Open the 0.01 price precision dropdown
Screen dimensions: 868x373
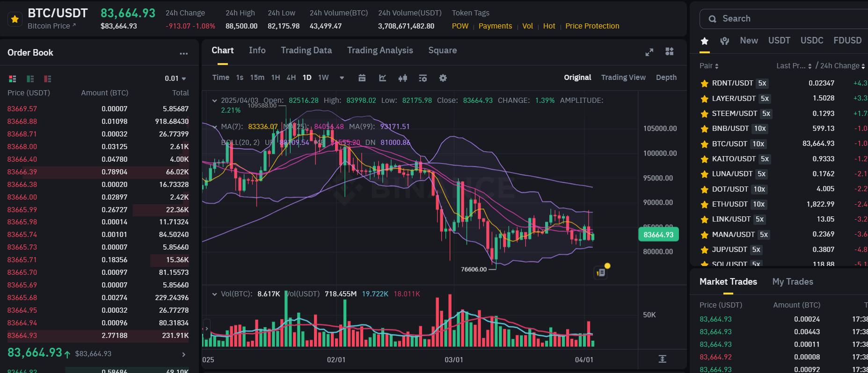click(176, 79)
